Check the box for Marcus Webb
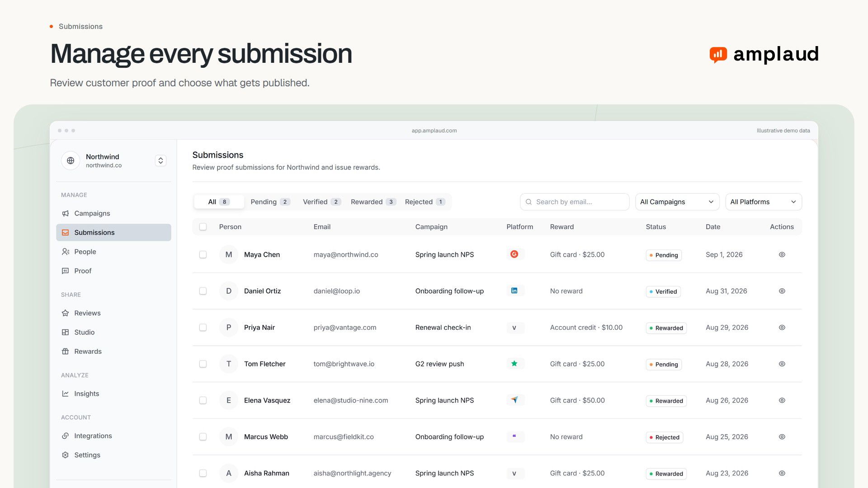 pyautogui.click(x=203, y=437)
